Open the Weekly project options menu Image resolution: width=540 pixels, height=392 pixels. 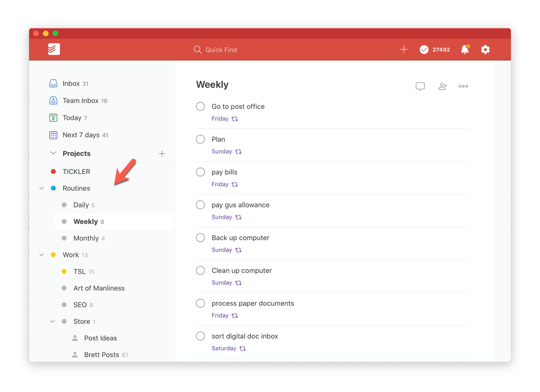[x=463, y=86]
